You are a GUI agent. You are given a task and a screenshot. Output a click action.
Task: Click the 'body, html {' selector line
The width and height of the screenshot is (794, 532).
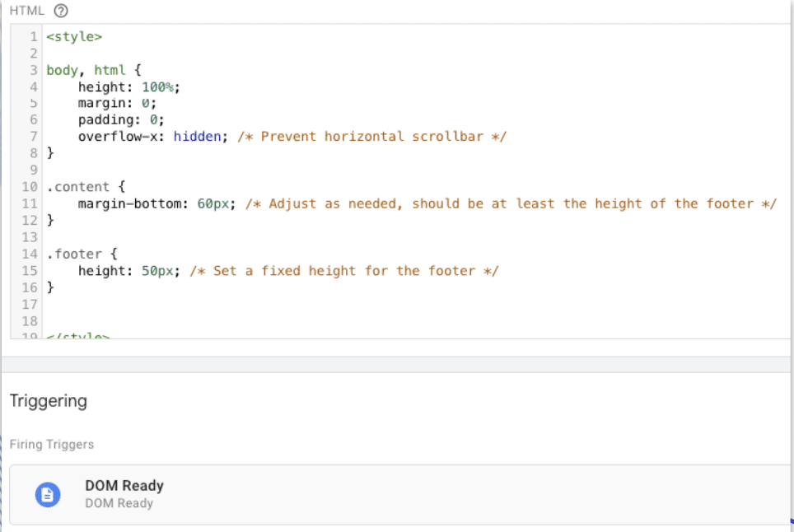pos(94,70)
